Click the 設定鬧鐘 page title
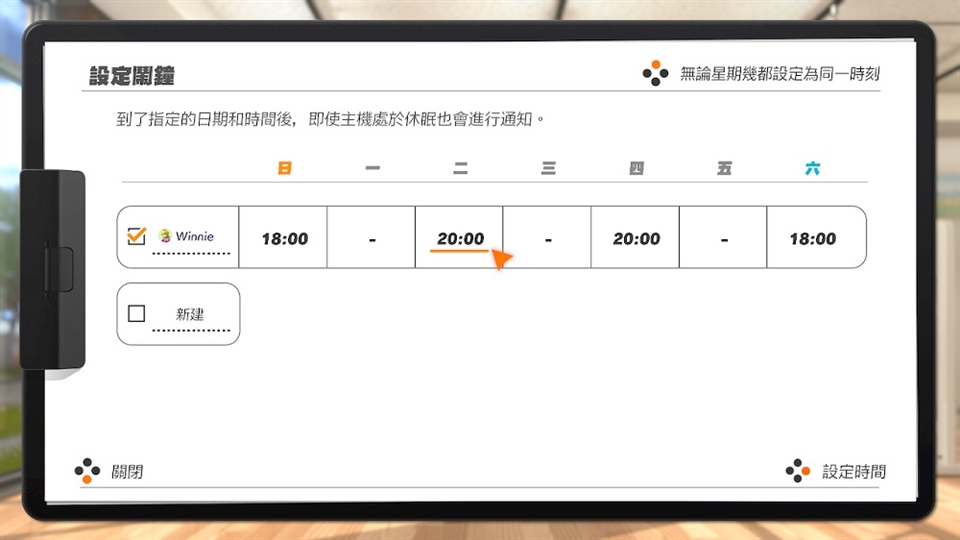Viewport: 960px width, 540px height. pyautogui.click(x=132, y=75)
